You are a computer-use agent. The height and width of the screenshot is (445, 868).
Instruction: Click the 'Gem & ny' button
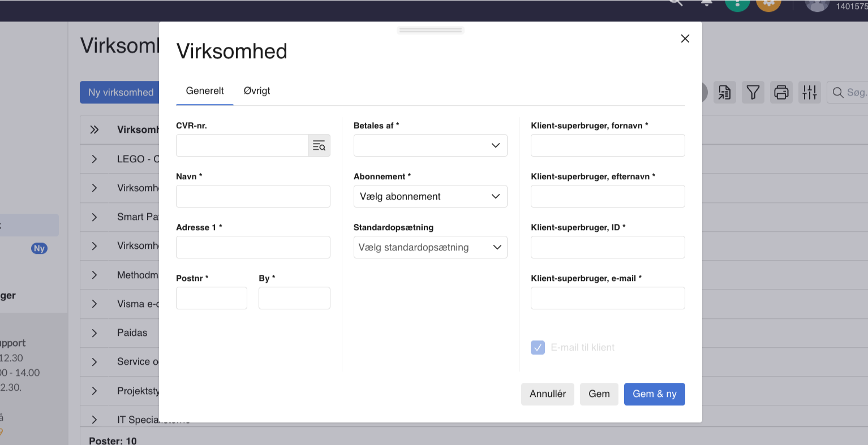[x=654, y=394]
